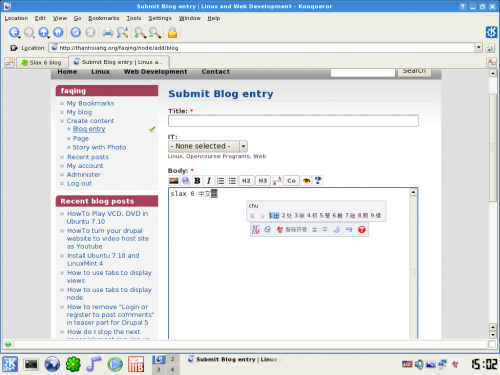
Task: Clear the location bar icon
Action: click(14, 48)
